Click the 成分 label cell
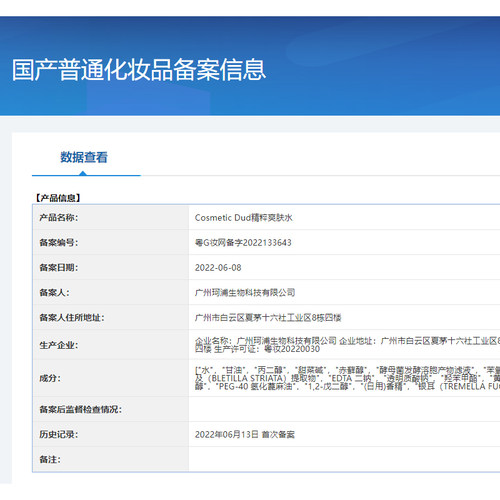500x500 pixels. (111, 378)
